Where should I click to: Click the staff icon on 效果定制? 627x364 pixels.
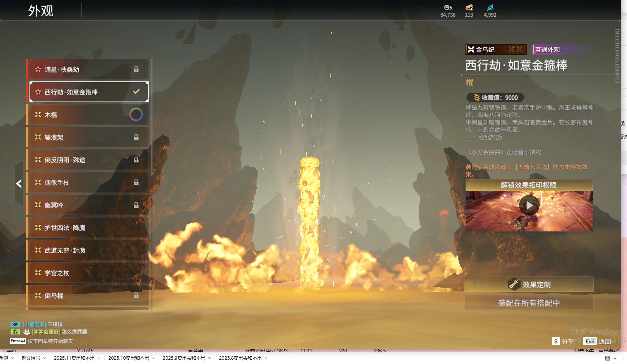[x=514, y=285]
